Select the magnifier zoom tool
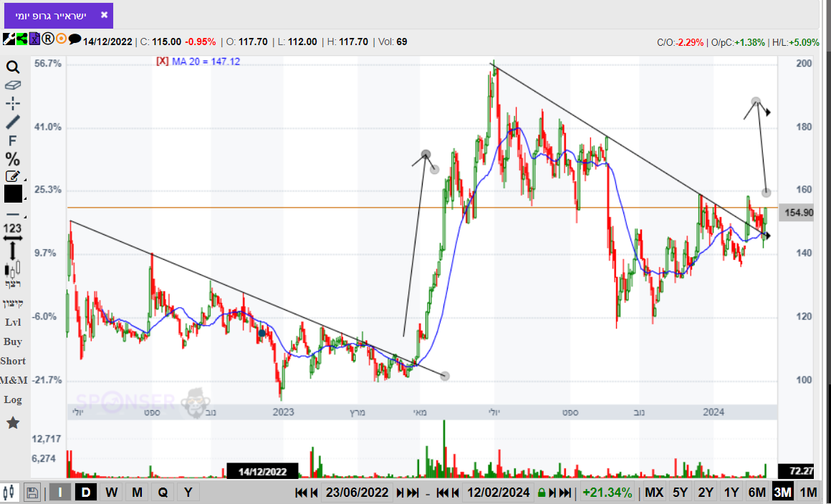The width and height of the screenshot is (831, 504). click(x=13, y=67)
